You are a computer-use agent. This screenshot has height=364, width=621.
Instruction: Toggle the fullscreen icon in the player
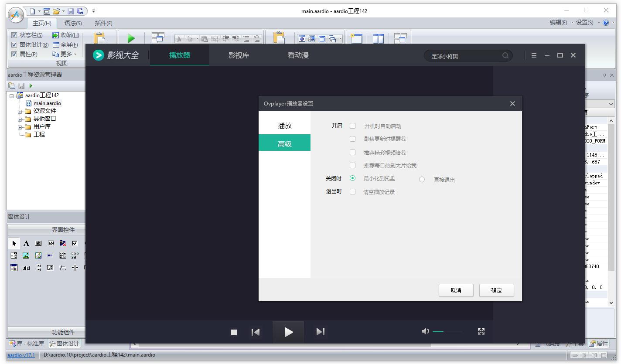[x=481, y=332]
